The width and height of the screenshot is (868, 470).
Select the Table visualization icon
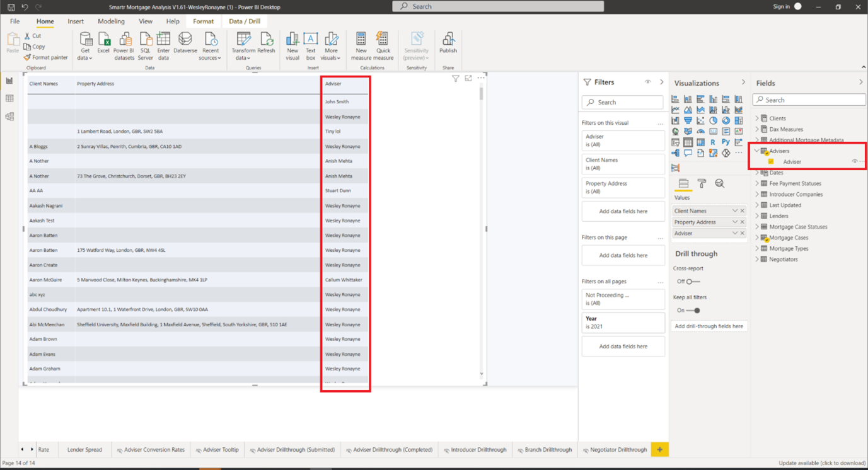[x=688, y=142]
